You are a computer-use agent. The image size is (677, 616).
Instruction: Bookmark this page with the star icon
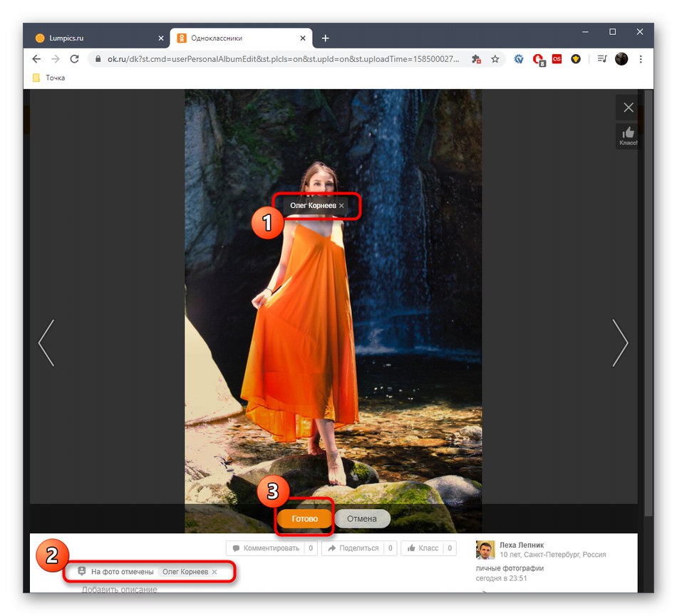495,59
